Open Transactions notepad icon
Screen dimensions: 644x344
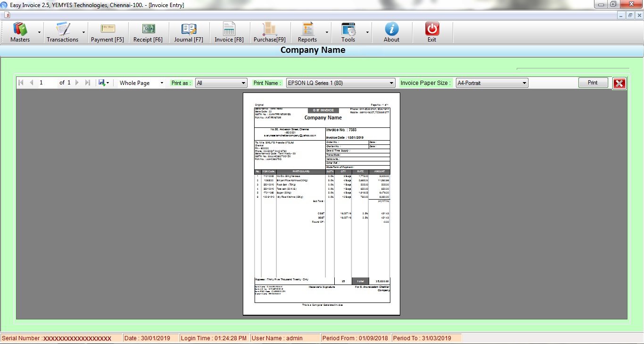click(62, 29)
